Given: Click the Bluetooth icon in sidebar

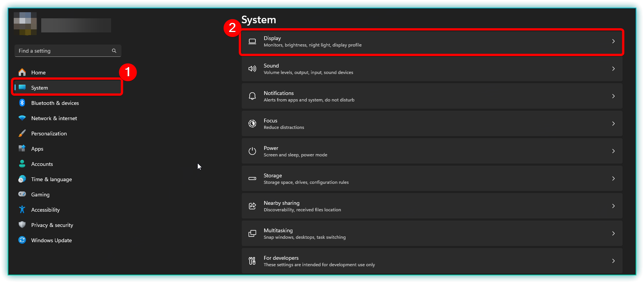Looking at the screenshot, I should 22,103.
